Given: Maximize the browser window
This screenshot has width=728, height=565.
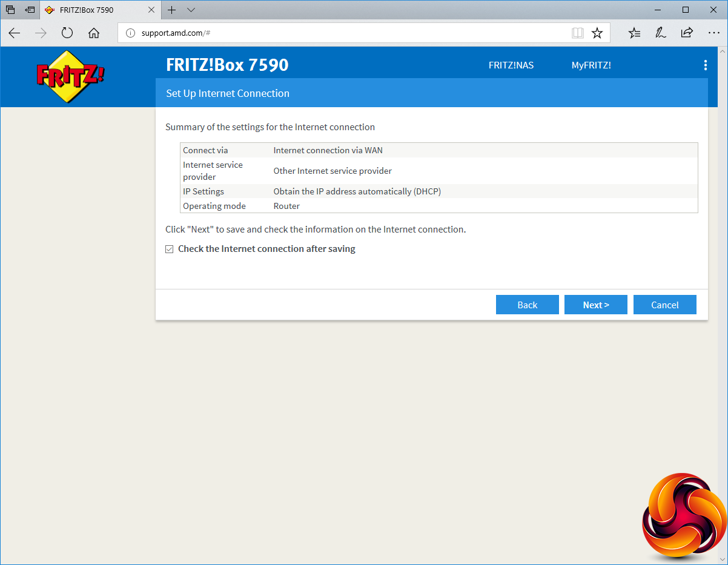Looking at the screenshot, I should point(685,10).
